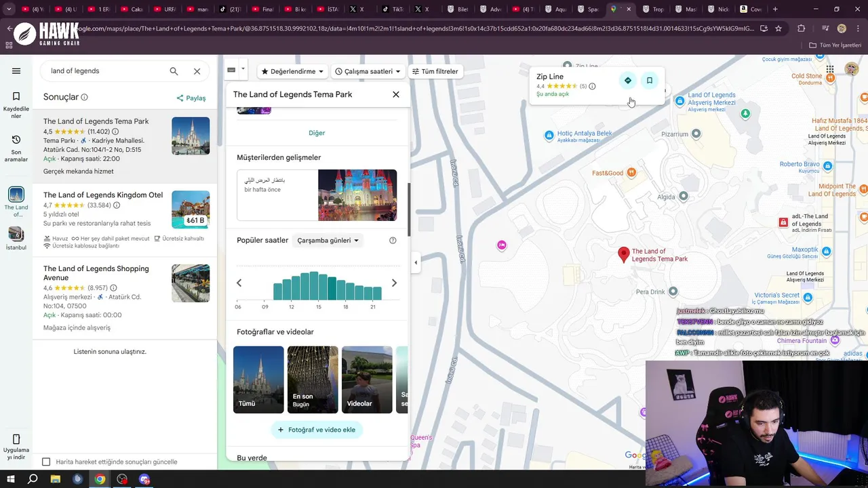Click Uygulamayı indir download app
Viewport: 868px width, 488px height.
(x=16, y=447)
